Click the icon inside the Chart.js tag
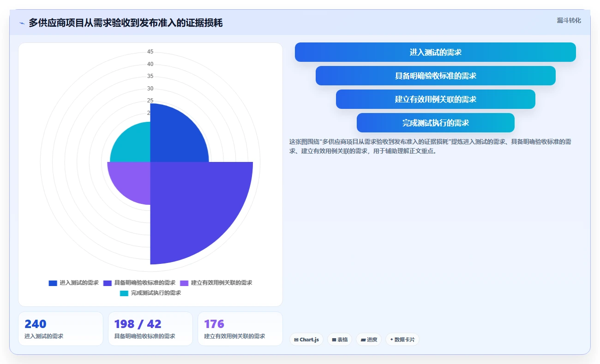The width and height of the screenshot is (600, 364). point(296,340)
